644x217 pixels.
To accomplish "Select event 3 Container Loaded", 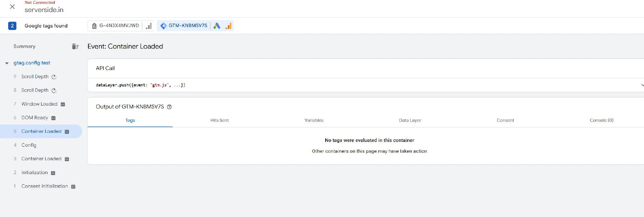I will 41,159.
